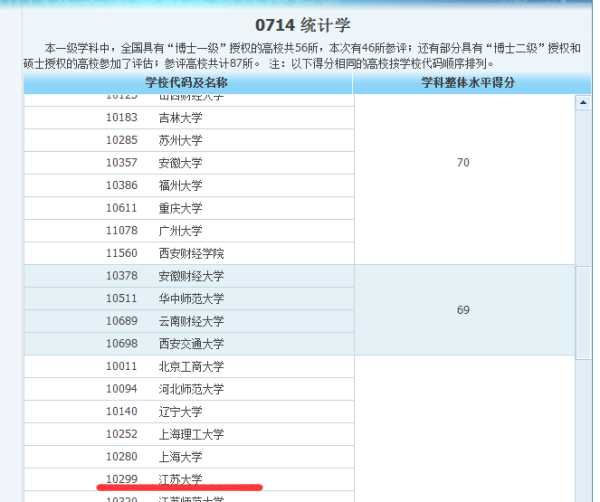600x502 pixels.
Task: Click the score cell showing 69
Action: coord(465,310)
